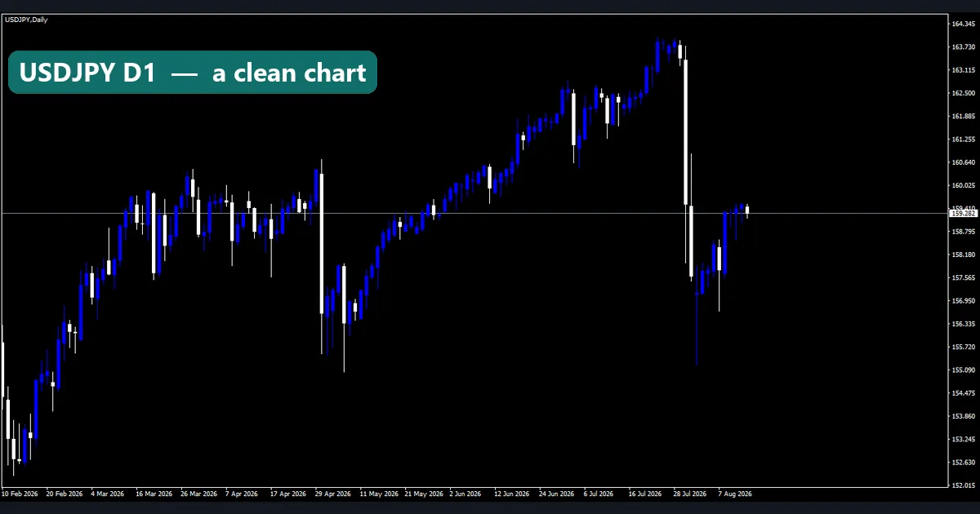
Task: Click the 162.500 price level
Action: point(964,93)
